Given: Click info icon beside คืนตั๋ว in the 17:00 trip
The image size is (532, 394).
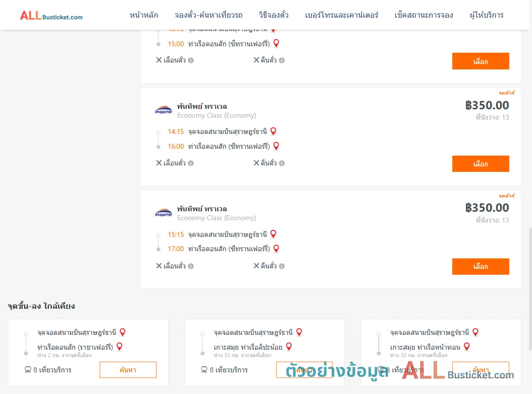Looking at the screenshot, I should coord(282,266).
